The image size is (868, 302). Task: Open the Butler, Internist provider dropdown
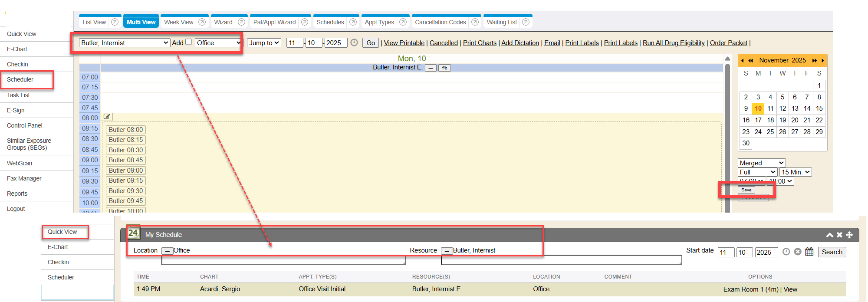point(124,43)
